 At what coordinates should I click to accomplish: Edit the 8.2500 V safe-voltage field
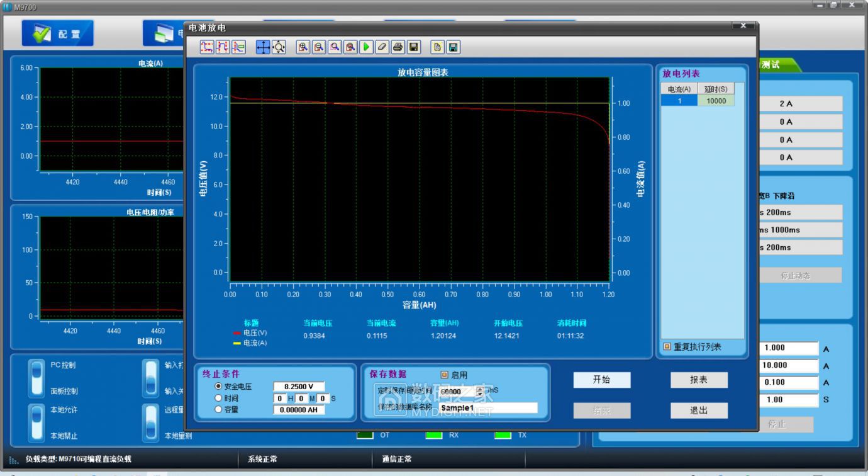(299, 387)
